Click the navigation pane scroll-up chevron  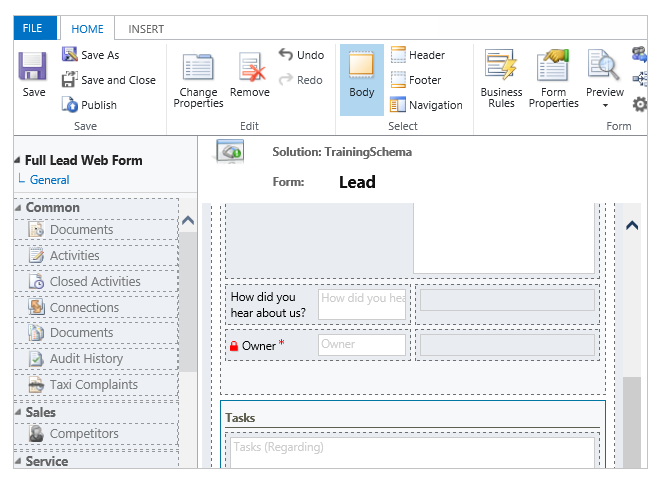pos(188,220)
